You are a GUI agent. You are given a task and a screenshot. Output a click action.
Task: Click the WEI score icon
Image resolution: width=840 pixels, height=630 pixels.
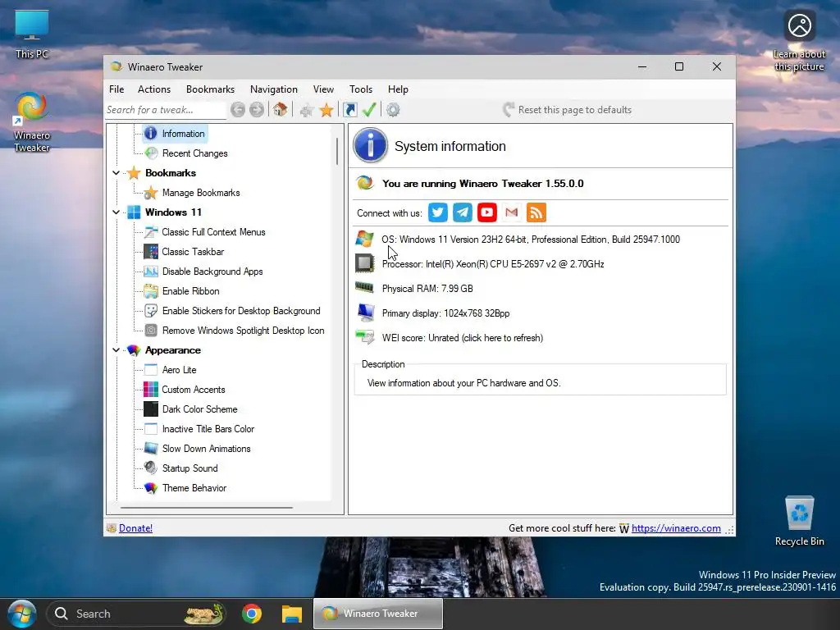[365, 337]
